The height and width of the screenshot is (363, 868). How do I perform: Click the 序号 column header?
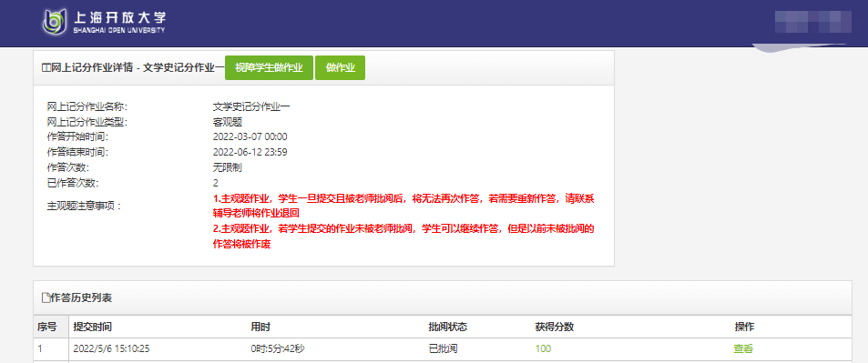[47, 327]
